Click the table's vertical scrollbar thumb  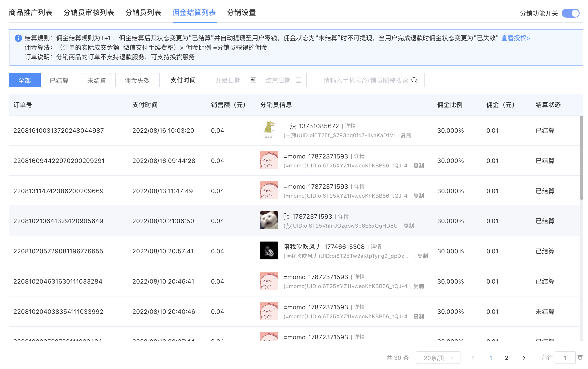click(x=581, y=158)
